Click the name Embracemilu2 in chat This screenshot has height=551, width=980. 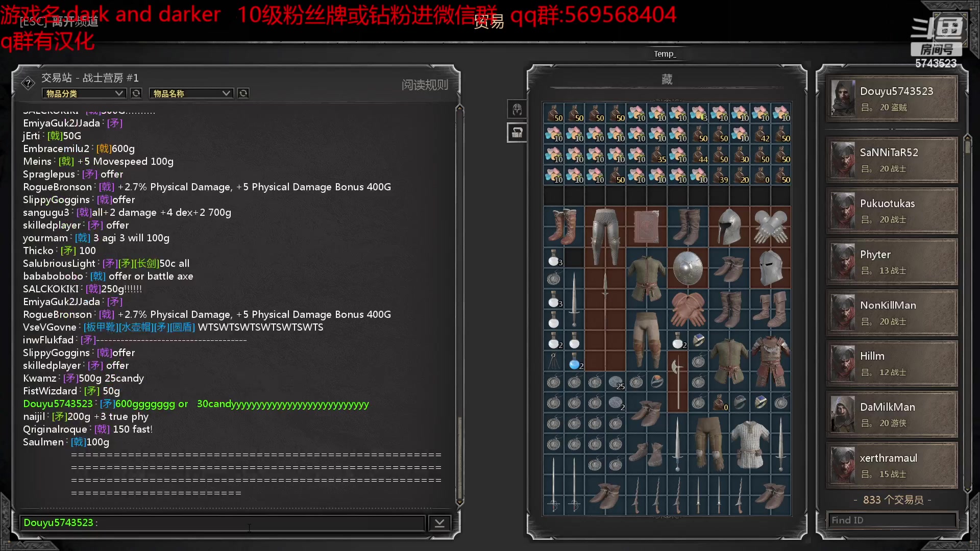pos(56,149)
